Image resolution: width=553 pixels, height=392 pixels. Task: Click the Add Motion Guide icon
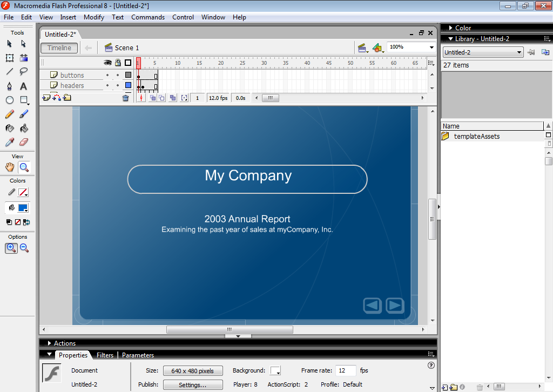(x=56, y=98)
